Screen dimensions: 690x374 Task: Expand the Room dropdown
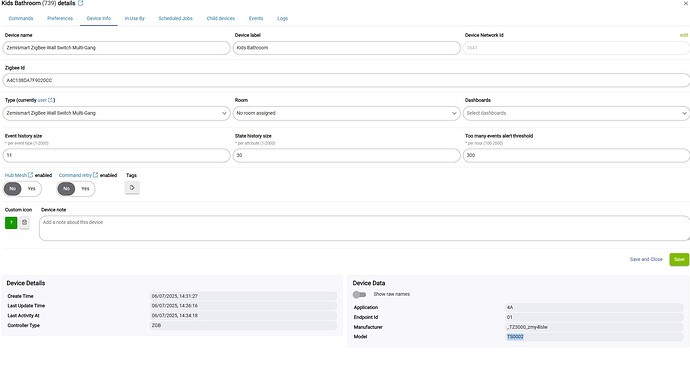[347, 113]
